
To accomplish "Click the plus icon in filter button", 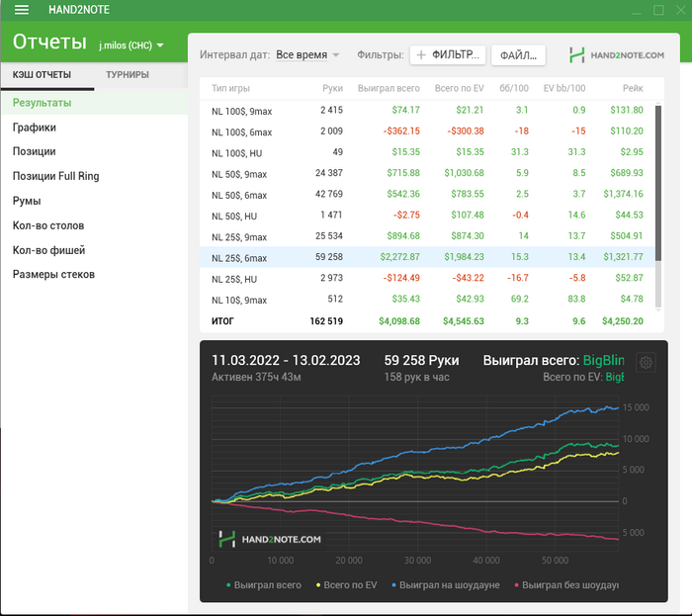I will point(421,55).
